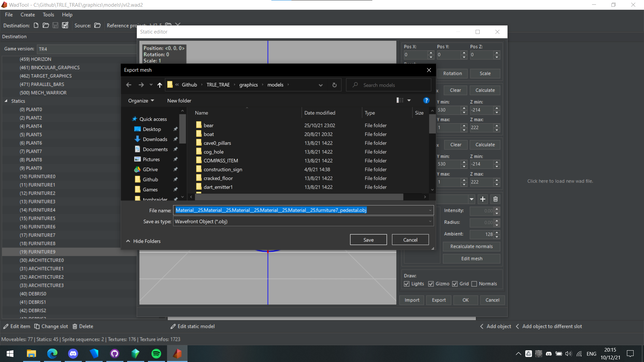
Task: Add a new light with the plus icon
Action: click(482, 199)
